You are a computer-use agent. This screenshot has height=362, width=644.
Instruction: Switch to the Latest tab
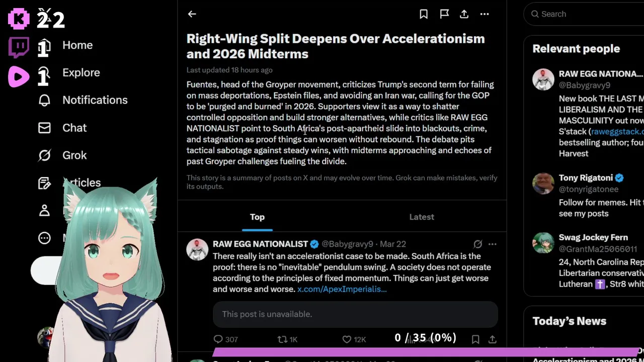[422, 217]
